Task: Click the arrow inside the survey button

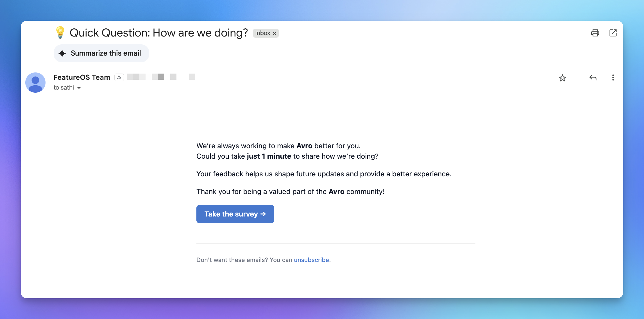Action: click(x=262, y=214)
